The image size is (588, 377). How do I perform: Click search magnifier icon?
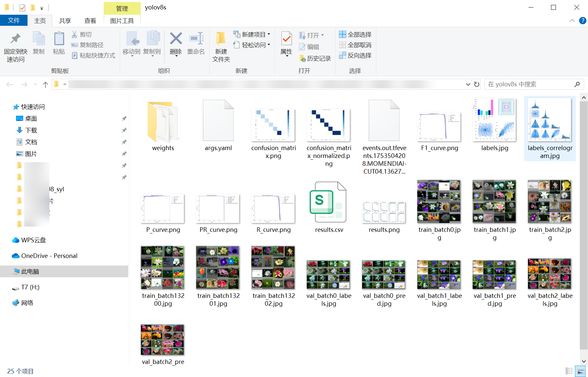(577, 84)
